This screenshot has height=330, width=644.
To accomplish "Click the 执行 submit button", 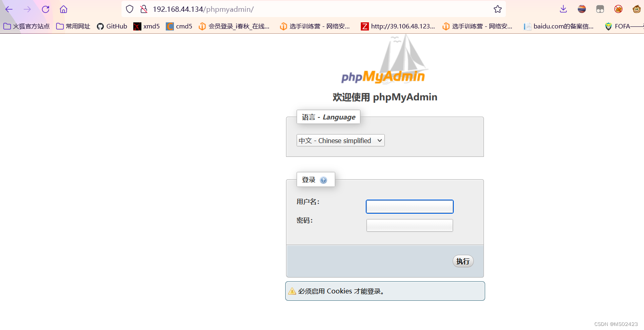I will 463,261.
